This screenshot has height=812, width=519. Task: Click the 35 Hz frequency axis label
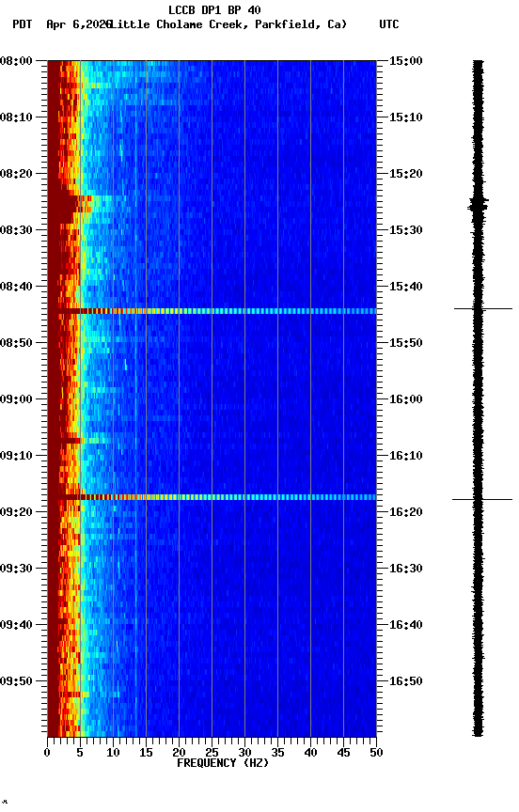click(x=277, y=753)
